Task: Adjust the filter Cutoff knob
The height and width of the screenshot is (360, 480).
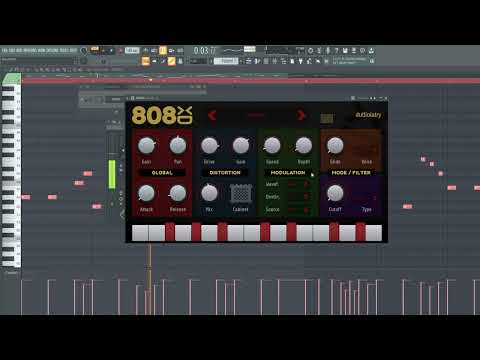Action: (335, 193)
